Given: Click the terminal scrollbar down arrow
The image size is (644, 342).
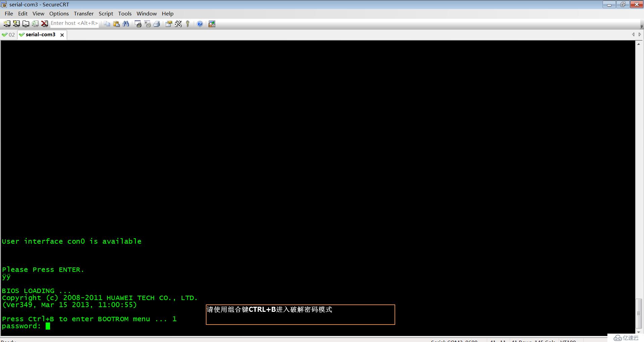Looking at the screenshot, I should click(x=639, y=332).
